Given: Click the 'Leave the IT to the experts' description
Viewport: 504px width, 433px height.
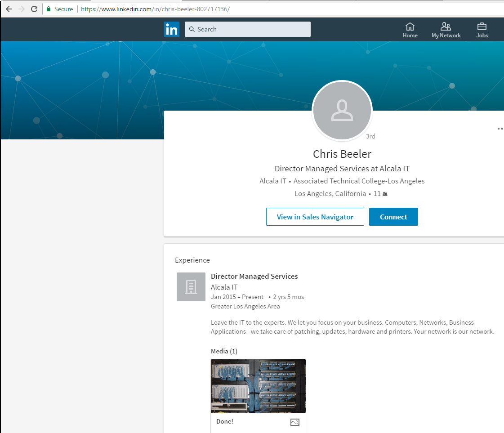Looking at the screenshot, I should pyautogui.click(x=352, y=327).
